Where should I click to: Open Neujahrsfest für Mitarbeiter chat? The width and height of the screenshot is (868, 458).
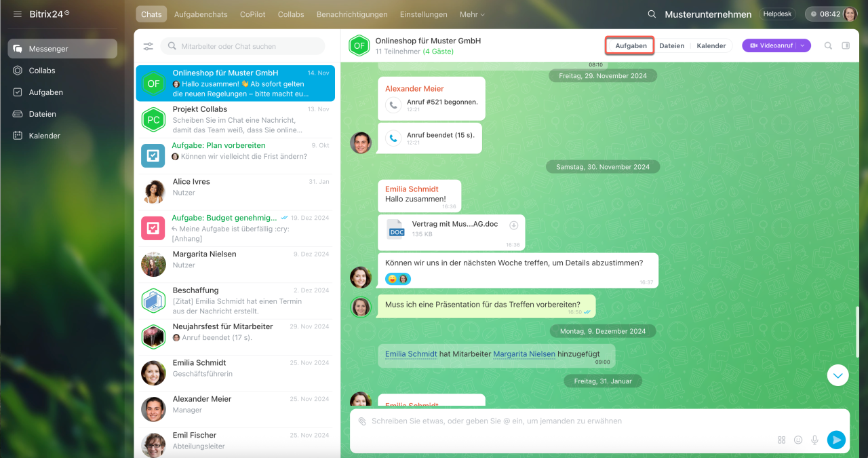coord(235,337)
